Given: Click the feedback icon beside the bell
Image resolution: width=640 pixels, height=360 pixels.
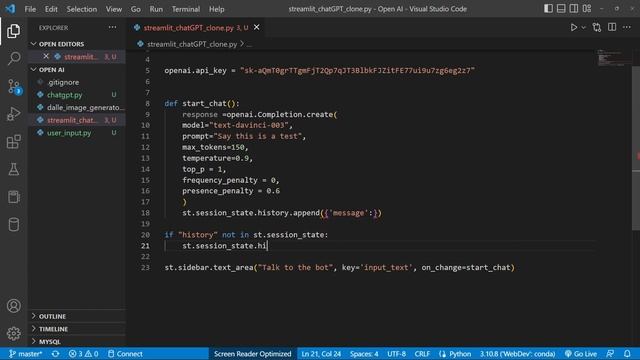Looking at the screenshot, I should 610,354.
